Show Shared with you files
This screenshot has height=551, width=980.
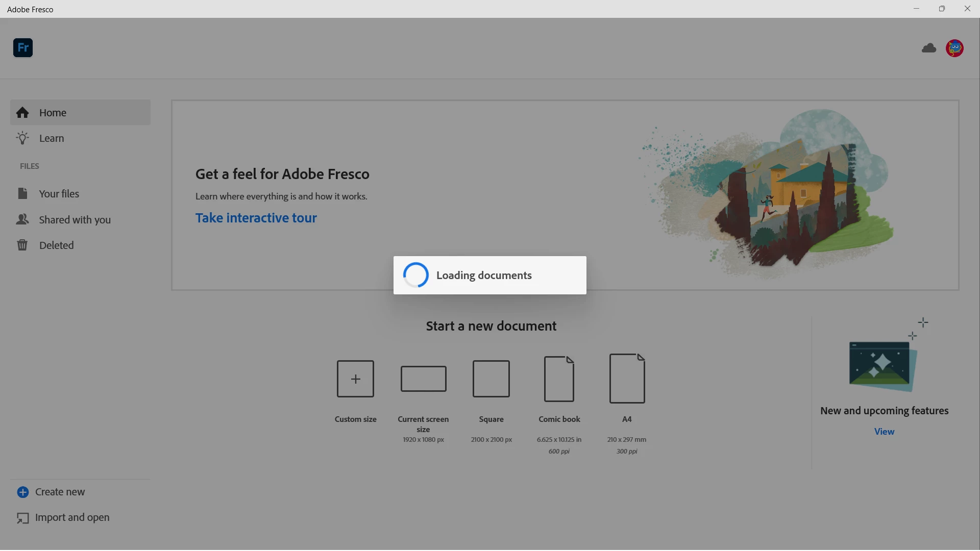pos(75,220)
